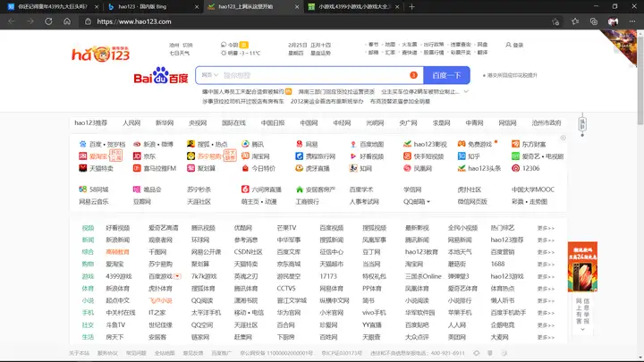
Task: Select the 央视网 nav tab
Action: point(198,122)
